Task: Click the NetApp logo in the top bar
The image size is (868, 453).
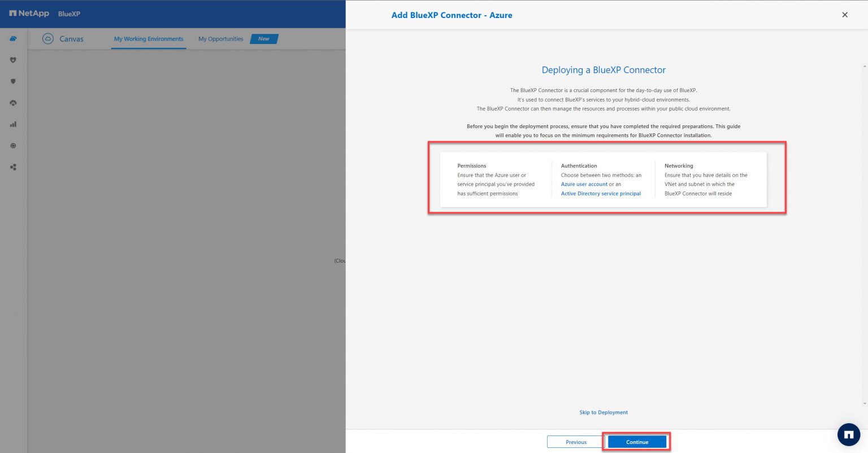Action: (x=28, y=13)
